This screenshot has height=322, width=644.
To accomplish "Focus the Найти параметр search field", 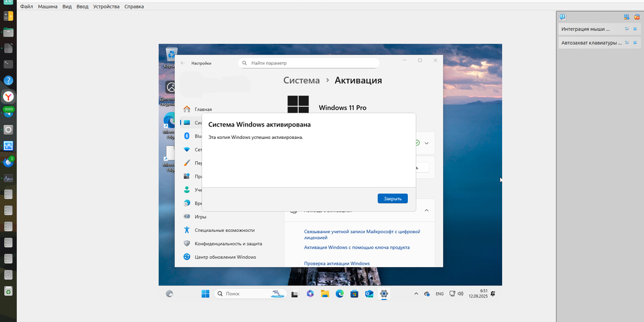I will click(x=309, y=63).
